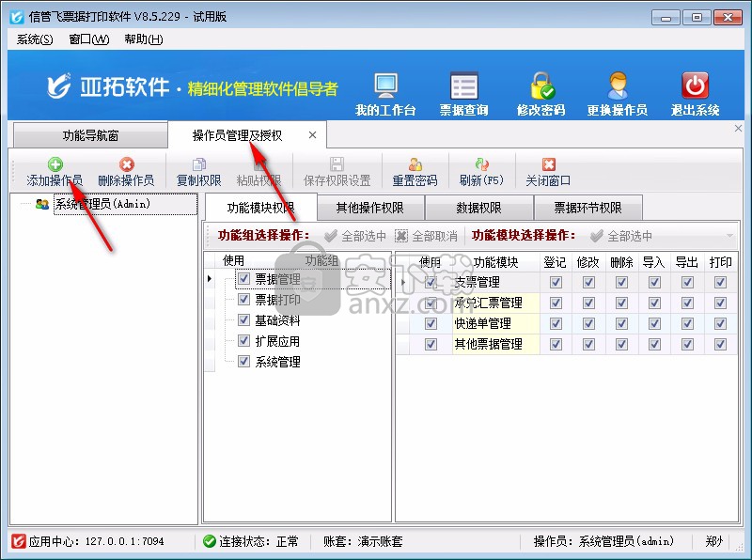Click 功能模块 全部选中 checkmark button
Screen dimensions: 752x560
(x=621, y=236)
